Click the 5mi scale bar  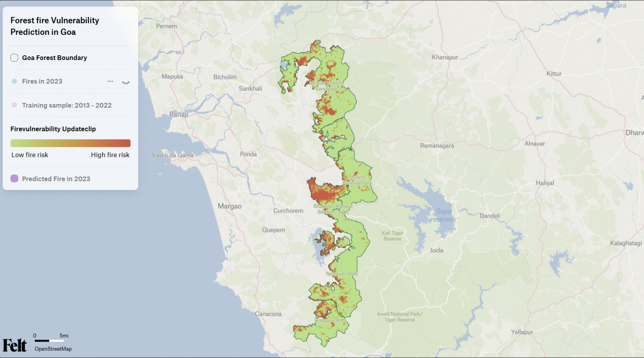point(49,341)
